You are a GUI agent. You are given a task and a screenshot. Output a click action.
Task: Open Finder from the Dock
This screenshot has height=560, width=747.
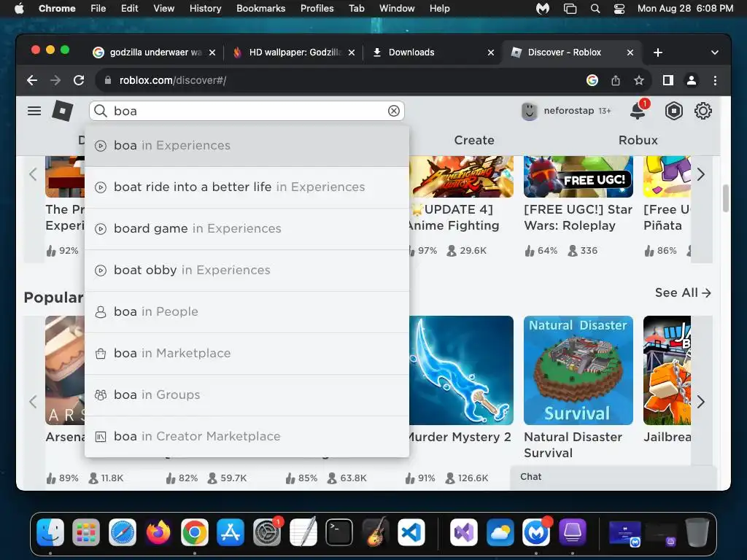[x=50, y=532]
